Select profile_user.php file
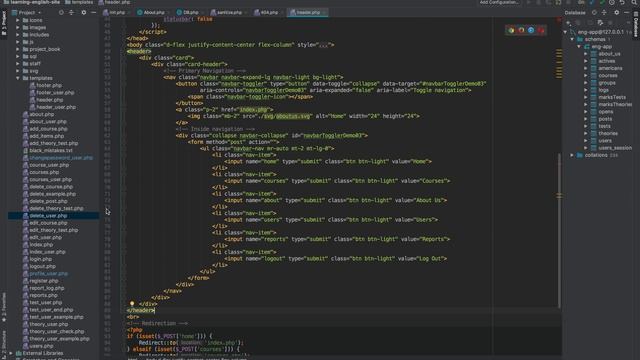The width and height of the screenshot is (640, 360). pos(49,273)
